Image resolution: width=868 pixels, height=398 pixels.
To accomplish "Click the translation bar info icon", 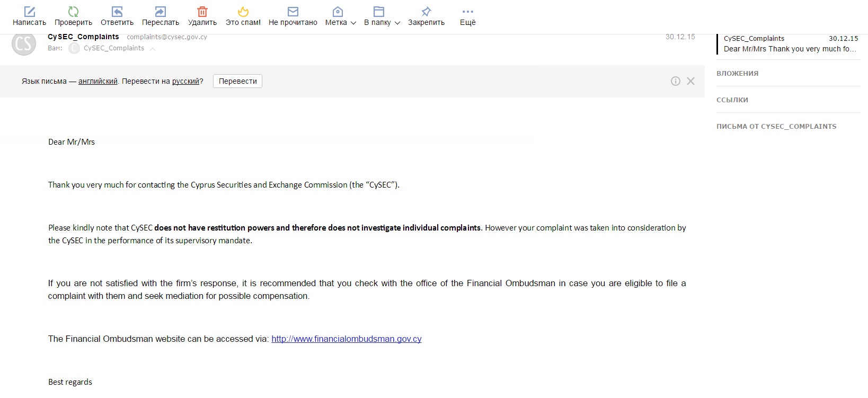I will tap(676, 81).
